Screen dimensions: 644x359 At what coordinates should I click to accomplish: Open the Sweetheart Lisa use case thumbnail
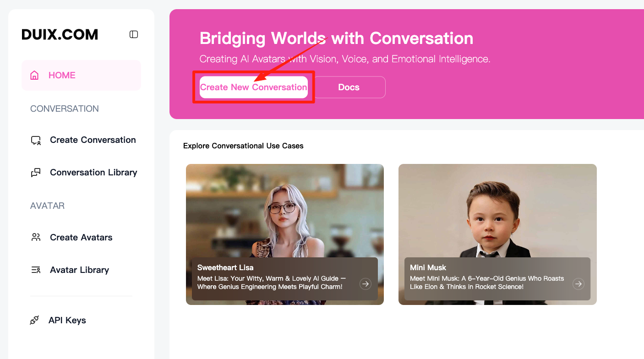tap(285, 234)
